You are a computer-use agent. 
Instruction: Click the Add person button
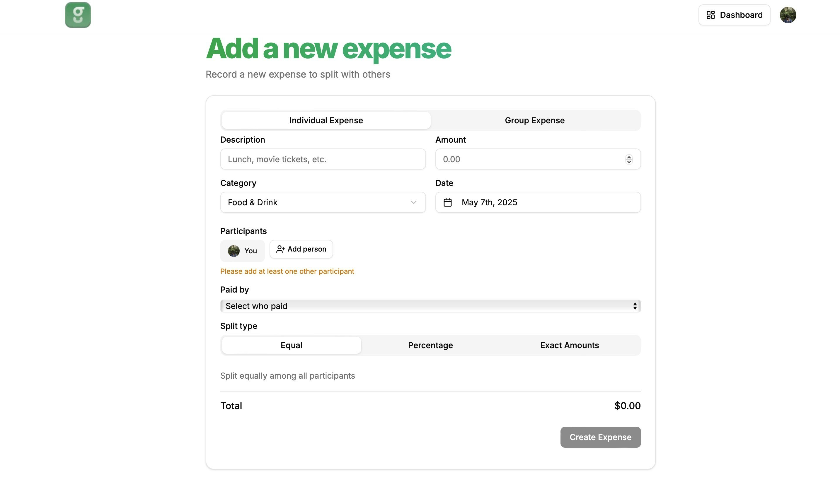coord(301,249)
